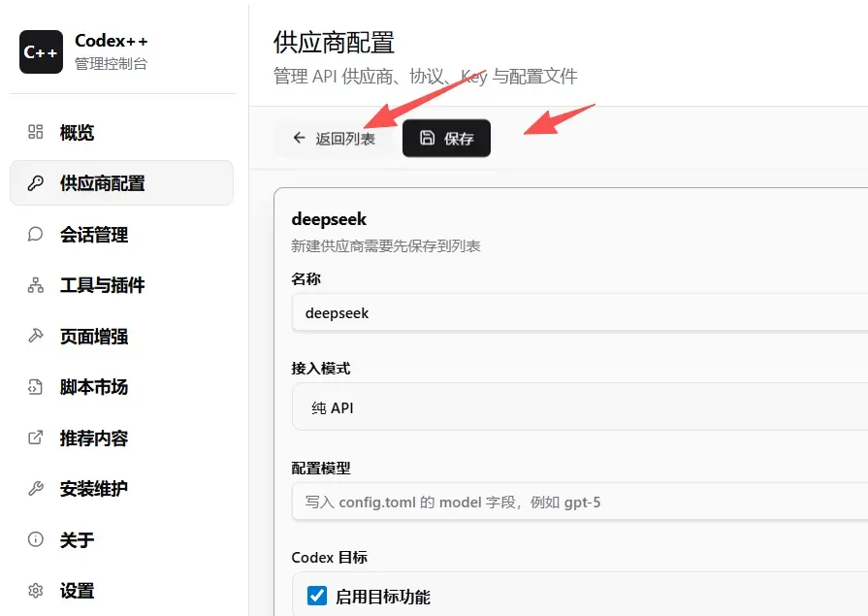Click the floppy disk icon in 保存 button
Viewport: 868px width, 616px height.
(x=427, y=138)
